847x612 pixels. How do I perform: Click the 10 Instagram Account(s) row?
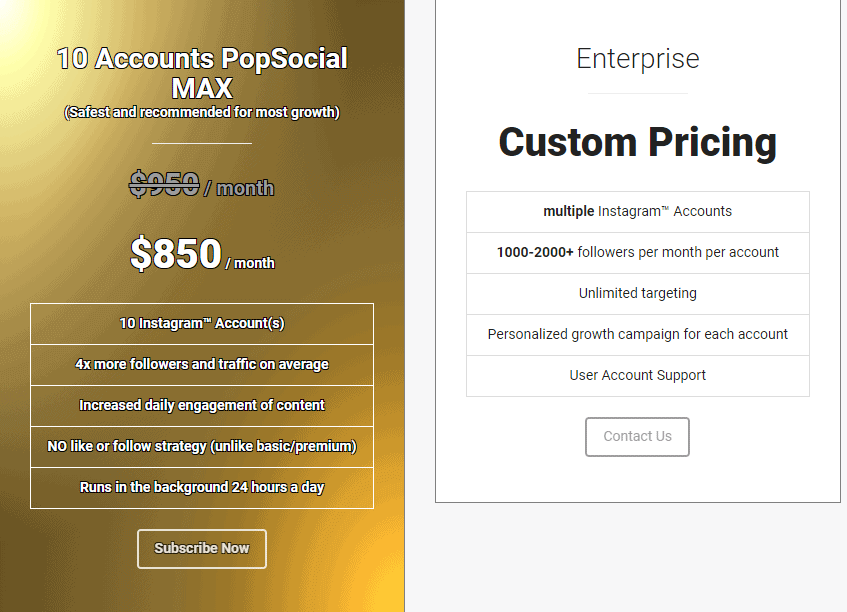pos(202,324)
